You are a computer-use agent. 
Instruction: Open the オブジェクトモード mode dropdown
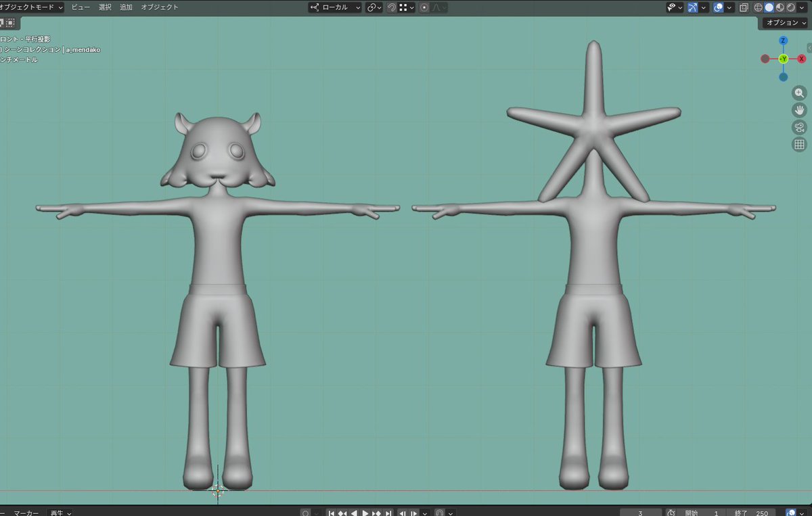click(x=32, y=7)
